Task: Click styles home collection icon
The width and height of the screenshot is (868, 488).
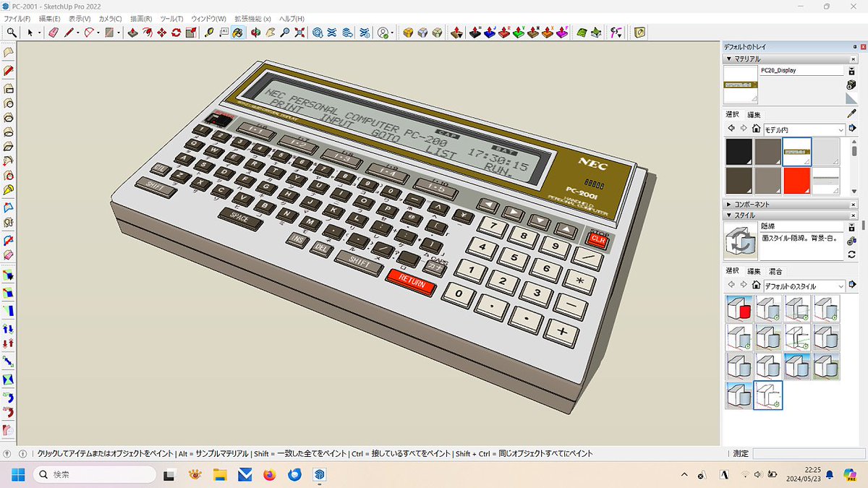Action: pos(756,286)
